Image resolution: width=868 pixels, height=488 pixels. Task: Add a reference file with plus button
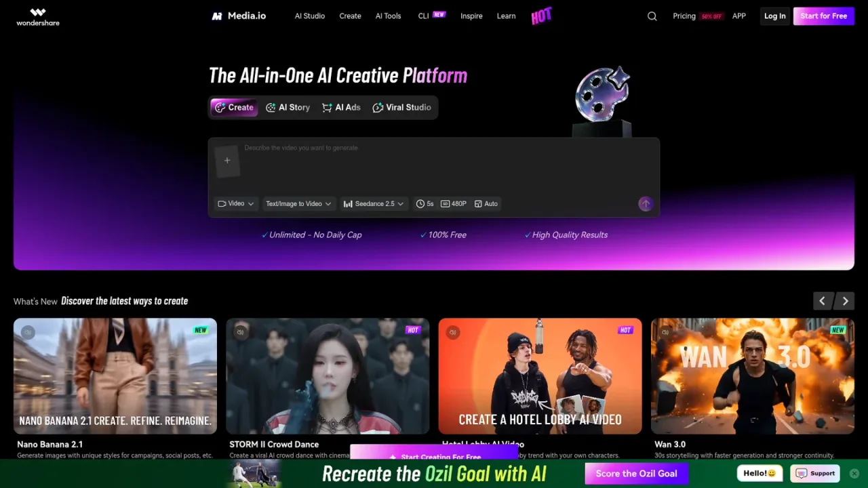point(227,161)
